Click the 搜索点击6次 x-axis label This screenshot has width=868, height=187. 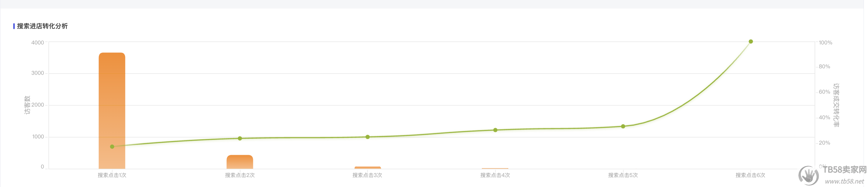750,175
